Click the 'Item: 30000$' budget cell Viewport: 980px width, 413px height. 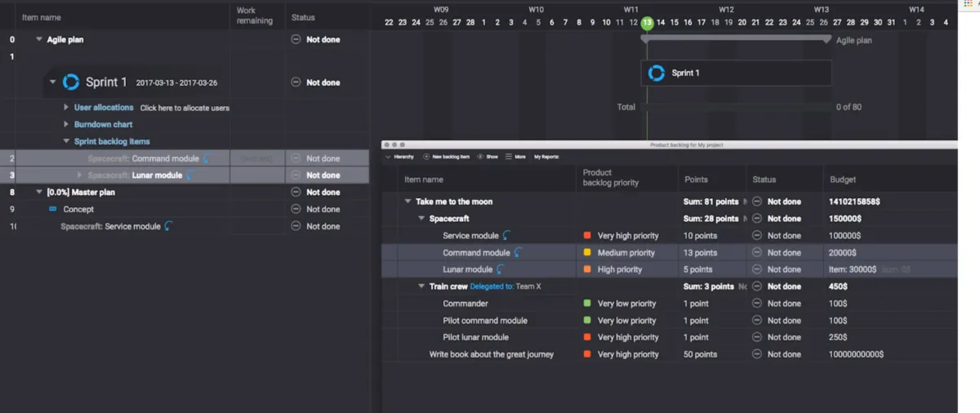pos(853,269)
